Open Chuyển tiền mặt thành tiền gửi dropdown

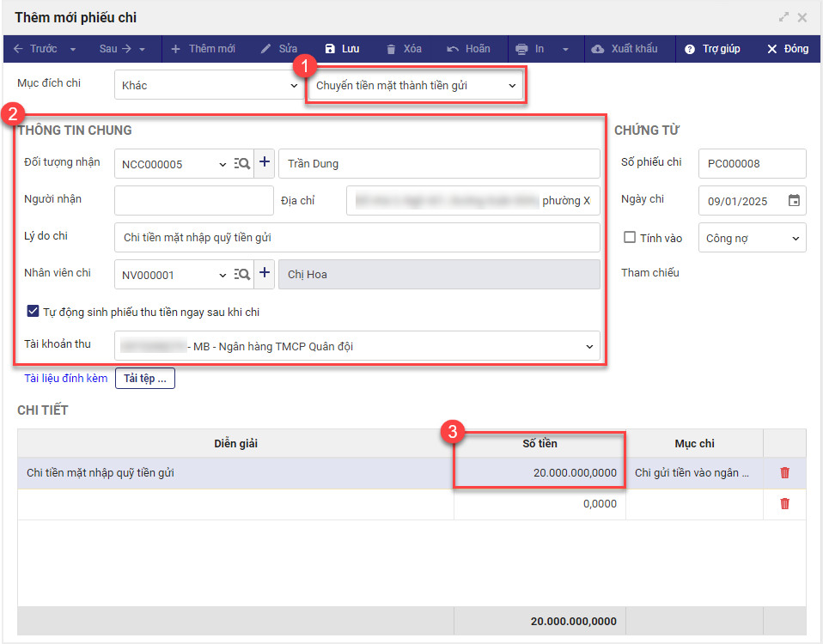pos(416,85)
